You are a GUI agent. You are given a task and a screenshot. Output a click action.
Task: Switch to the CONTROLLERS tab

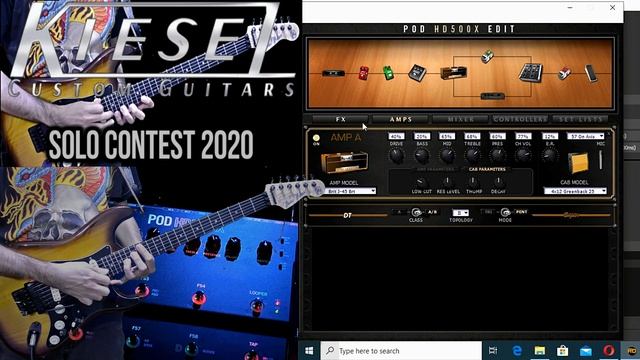tap(520, 119)
